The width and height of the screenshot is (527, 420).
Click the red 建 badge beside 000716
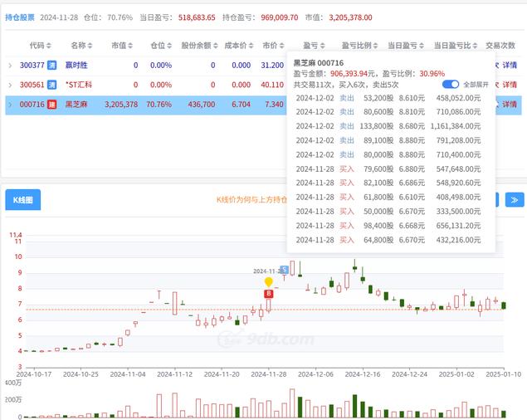click(x=52, y=105)
